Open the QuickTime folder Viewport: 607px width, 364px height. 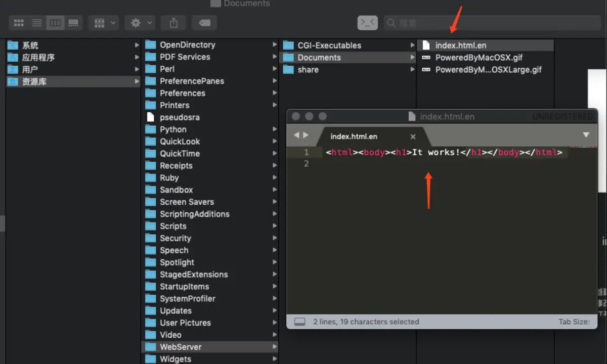[x=210, y=154]
